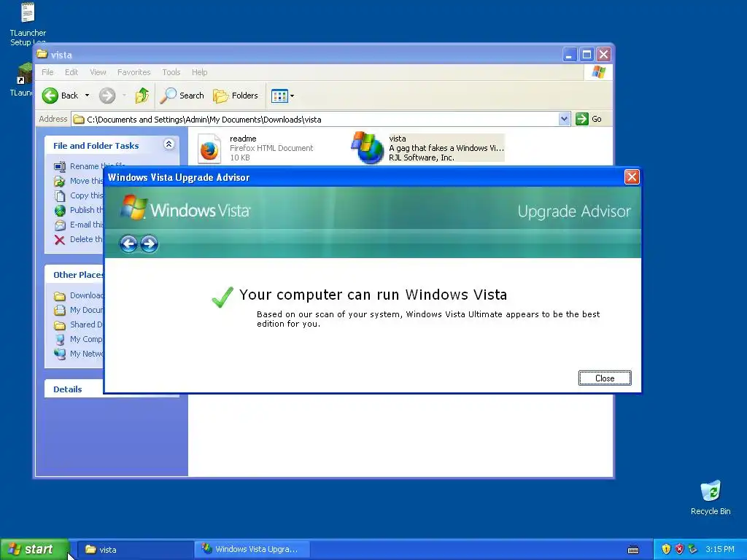Screen dimensions: 747x560
Task: Click the red X Delete task icon
Action: (x=60, y=239)
